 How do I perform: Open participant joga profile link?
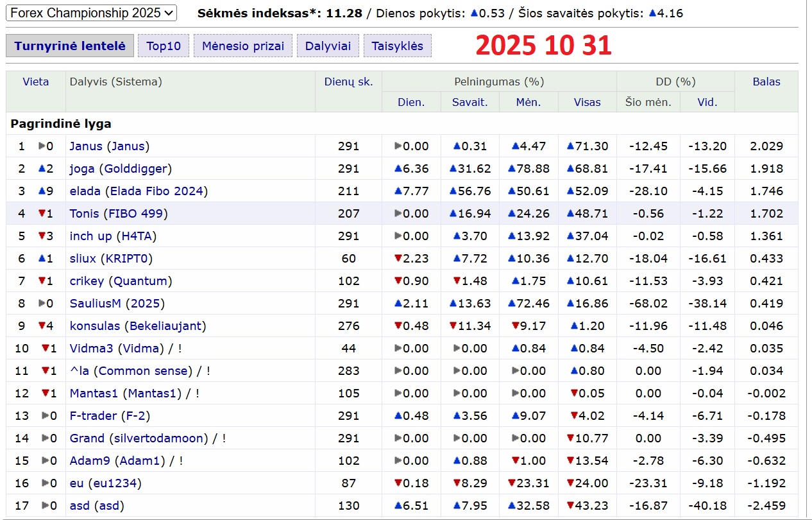pos(82,169)
